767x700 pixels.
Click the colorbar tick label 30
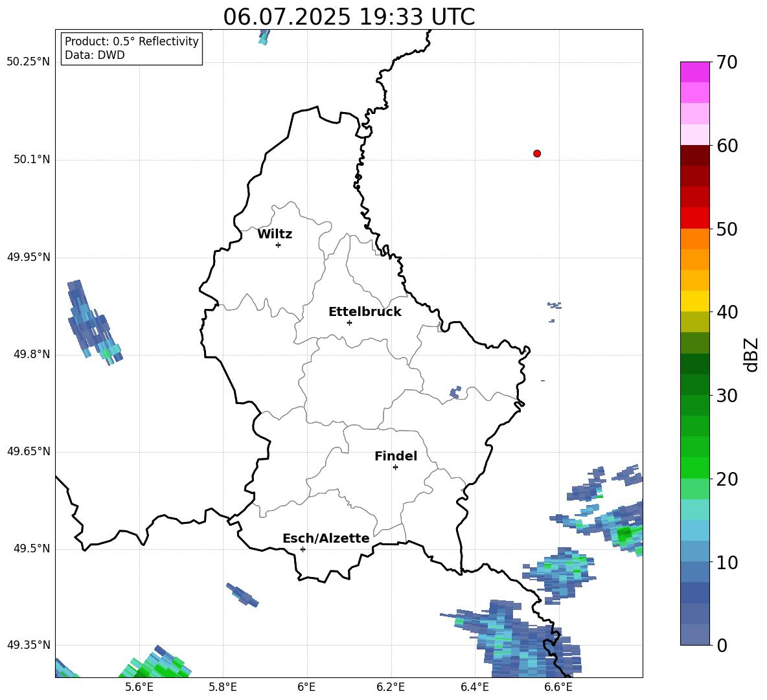click(x=727, y=396)
